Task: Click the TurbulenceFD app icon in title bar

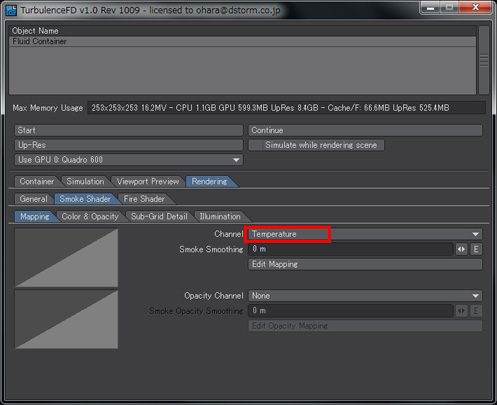Action: (x=11, y=10)
